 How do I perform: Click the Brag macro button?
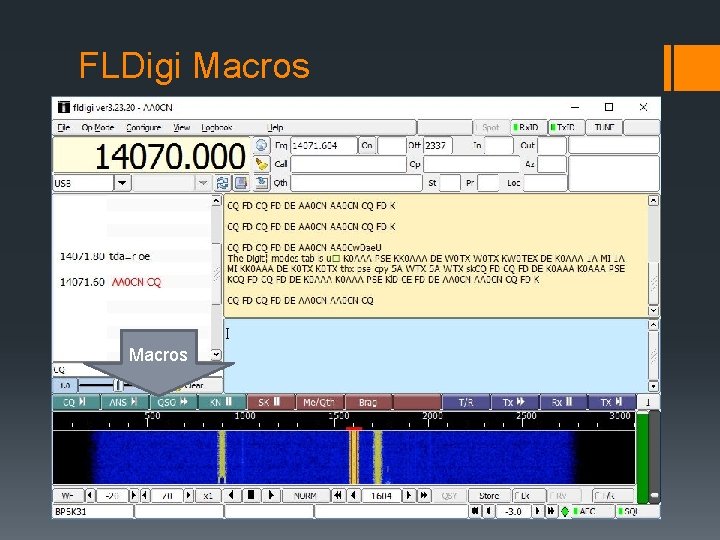pyautogui.click(x=368, y=402)
